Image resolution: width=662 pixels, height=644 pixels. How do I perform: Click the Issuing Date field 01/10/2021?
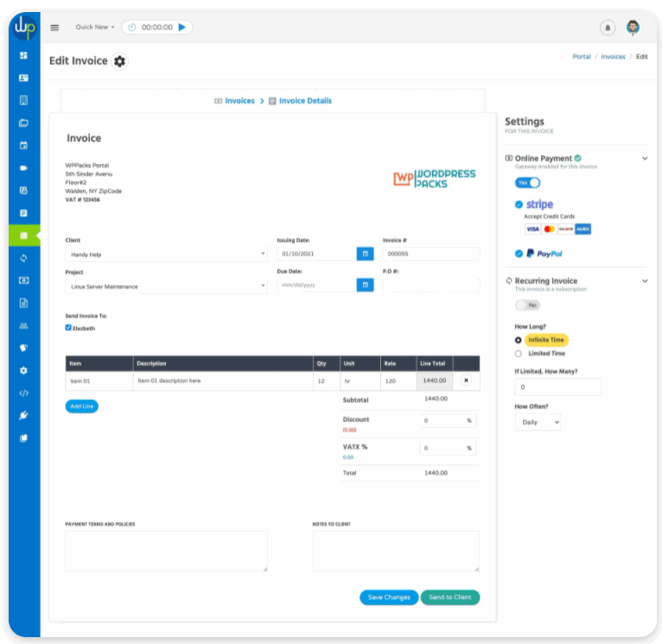point(316,254)
